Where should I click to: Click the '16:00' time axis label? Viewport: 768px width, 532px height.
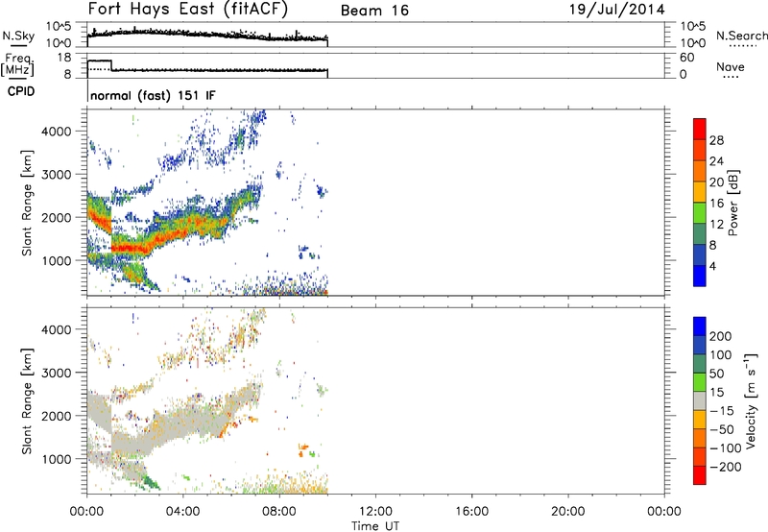471,512
